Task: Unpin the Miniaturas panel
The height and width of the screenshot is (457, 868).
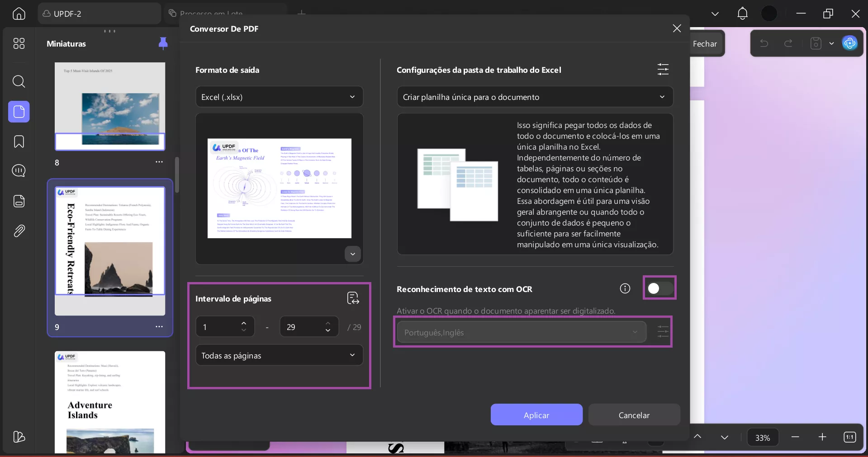Action: 162,43
